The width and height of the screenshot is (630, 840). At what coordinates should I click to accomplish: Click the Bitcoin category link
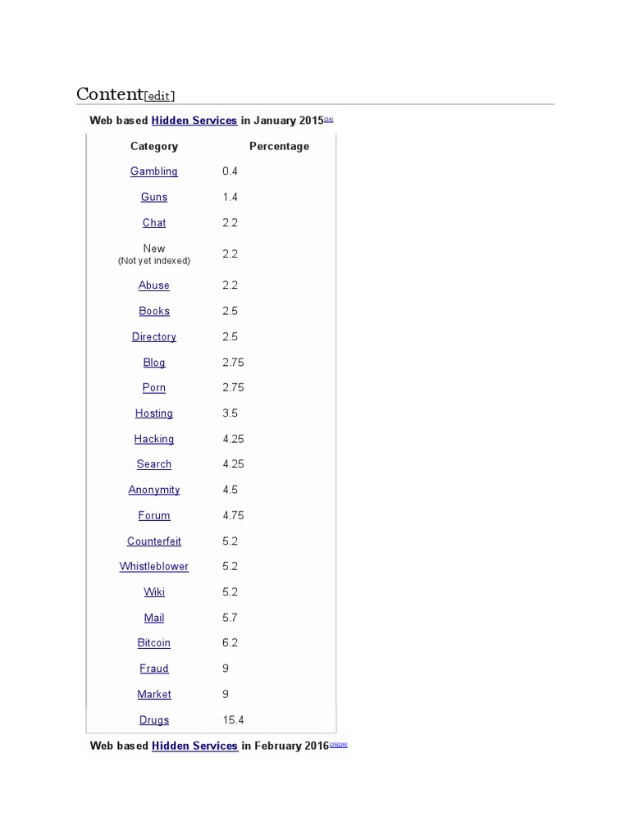pos(154,643)
